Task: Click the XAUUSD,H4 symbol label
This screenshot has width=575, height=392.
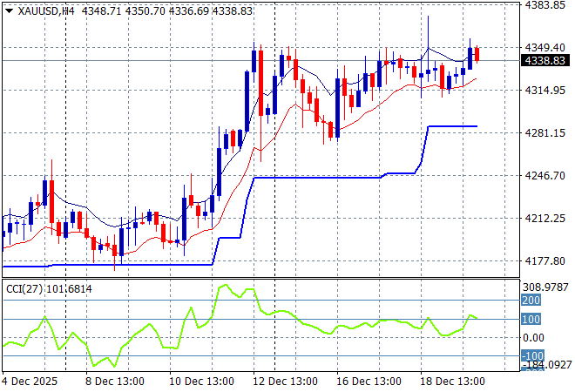Action: [46, 11]
